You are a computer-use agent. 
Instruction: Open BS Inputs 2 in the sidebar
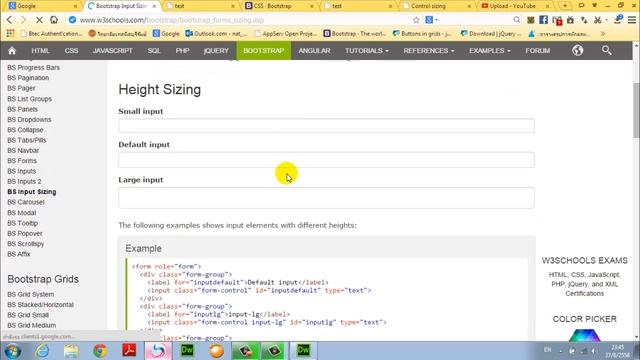tap(24, 181)
